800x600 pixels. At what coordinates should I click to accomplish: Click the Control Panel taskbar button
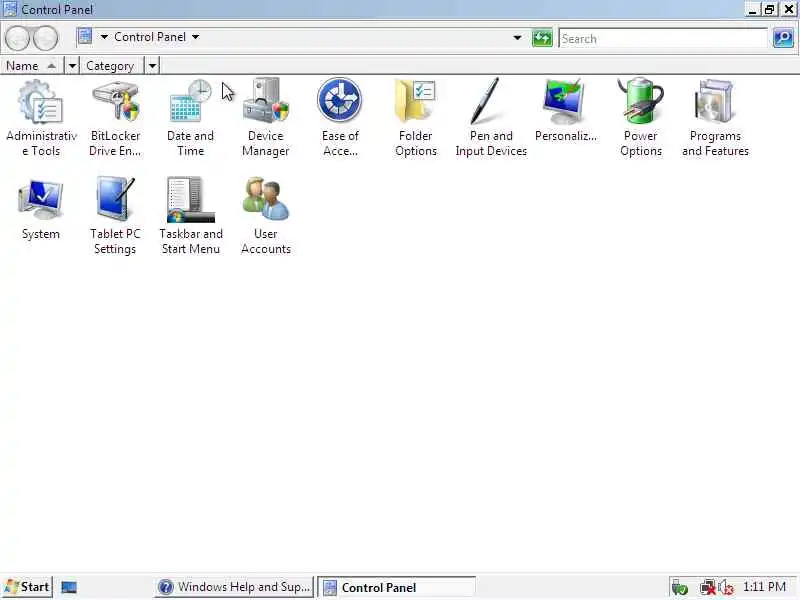[397, 587]
